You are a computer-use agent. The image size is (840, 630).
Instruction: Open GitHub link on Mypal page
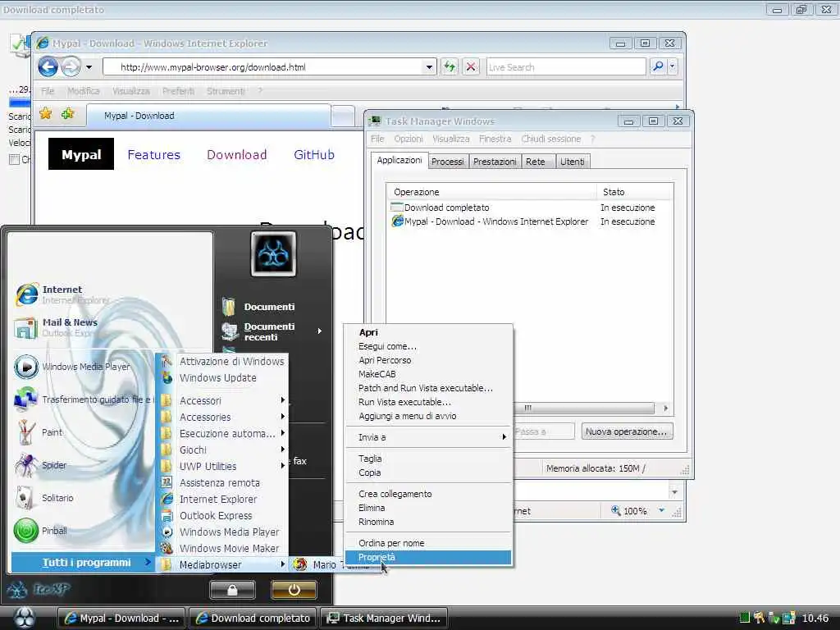tap(314, 155)
